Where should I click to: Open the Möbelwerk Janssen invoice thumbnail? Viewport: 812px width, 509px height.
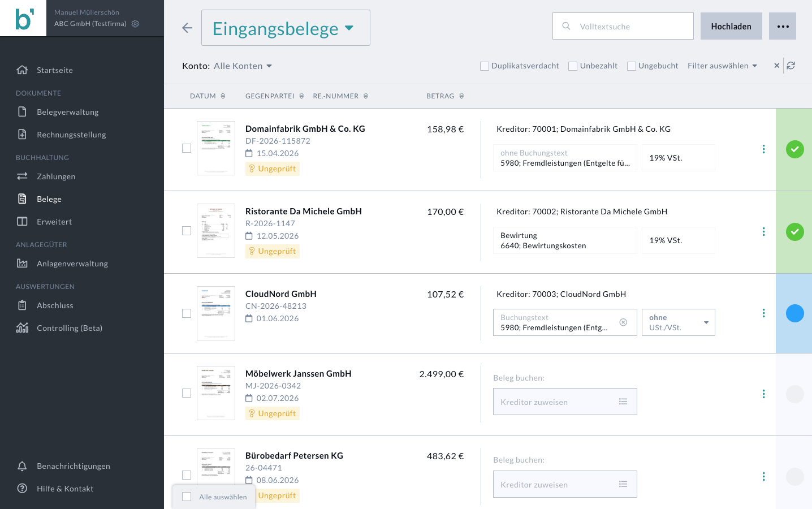click(x=216, y=393)
